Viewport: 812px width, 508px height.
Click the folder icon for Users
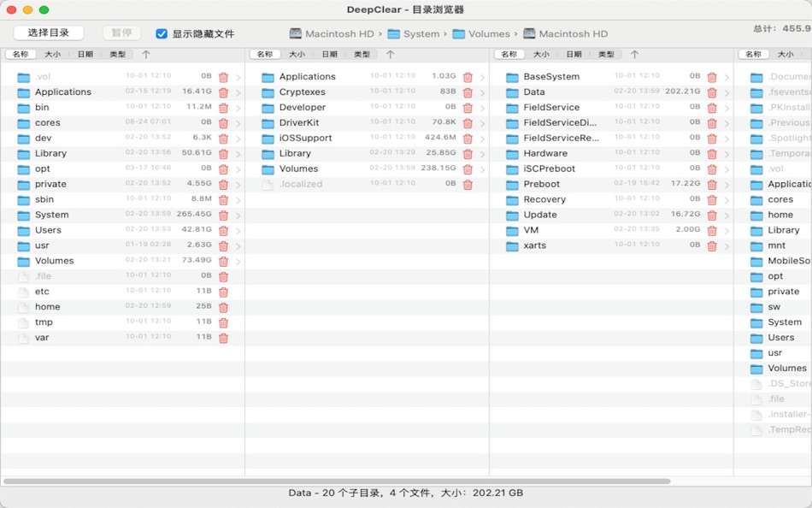(x=23, y=230)
